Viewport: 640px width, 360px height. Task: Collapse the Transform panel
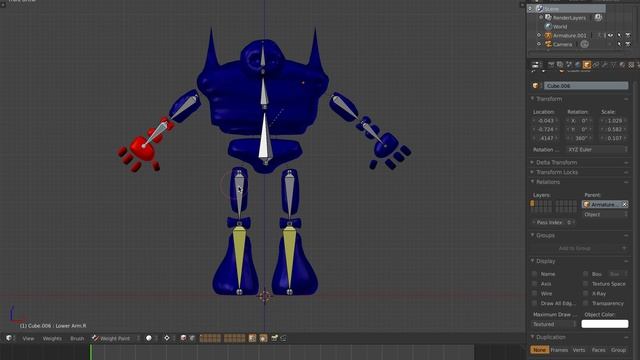tap(532, 99)
